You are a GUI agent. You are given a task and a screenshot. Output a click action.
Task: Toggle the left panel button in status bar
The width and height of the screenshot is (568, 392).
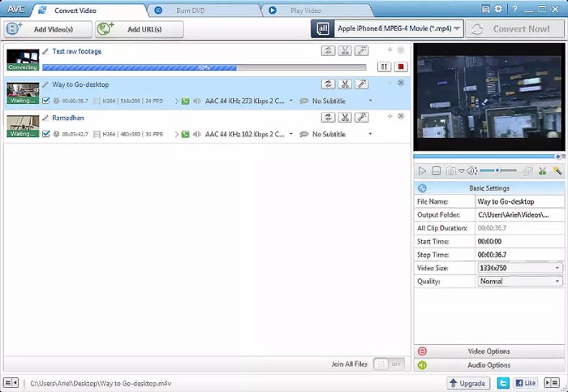(x=11, y=382)
